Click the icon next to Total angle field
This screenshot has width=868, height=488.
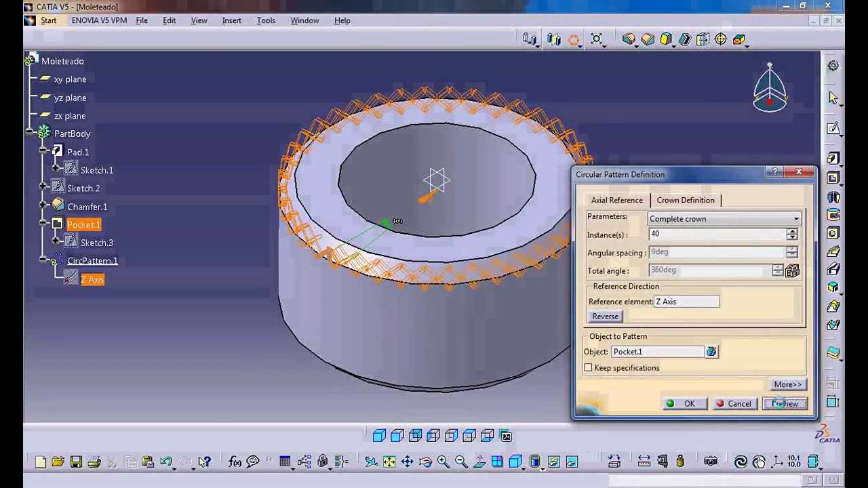pos(792,270)
